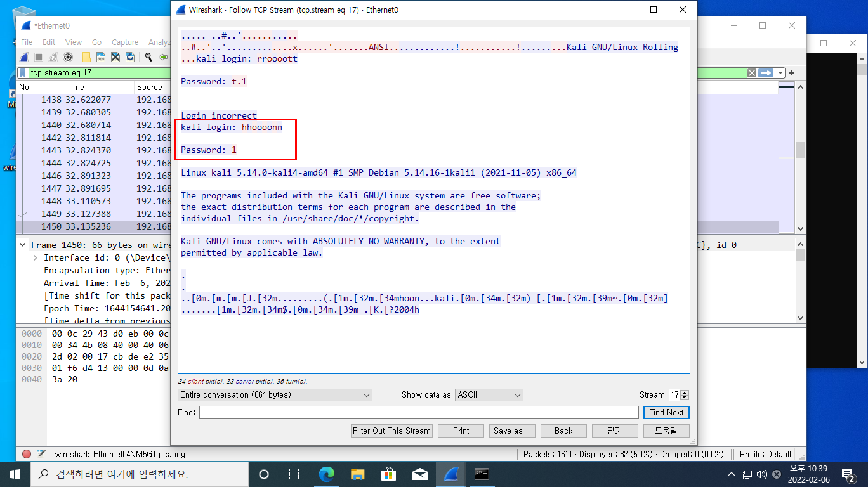Click the Stop capturing packets square icon
Image resolution: width=868 pixels, height=487 pixels.
(40, 57)
